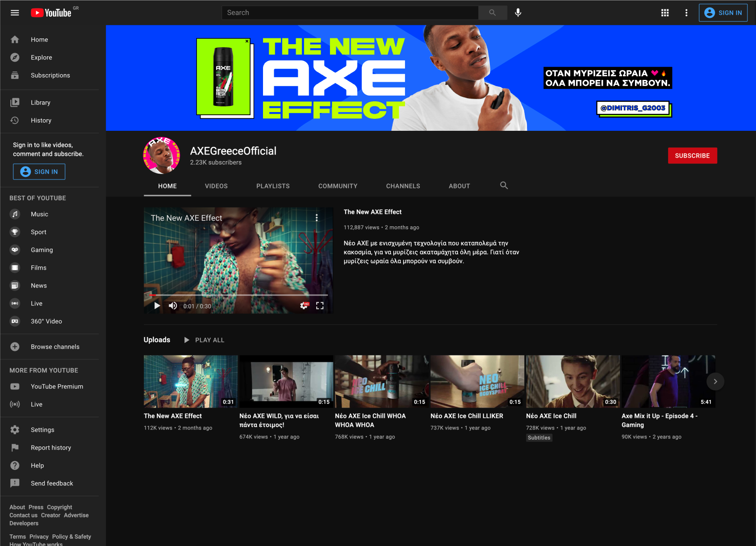Switch to the Playlists tab
The image size is (756, 546).
(x=273, y=186)
